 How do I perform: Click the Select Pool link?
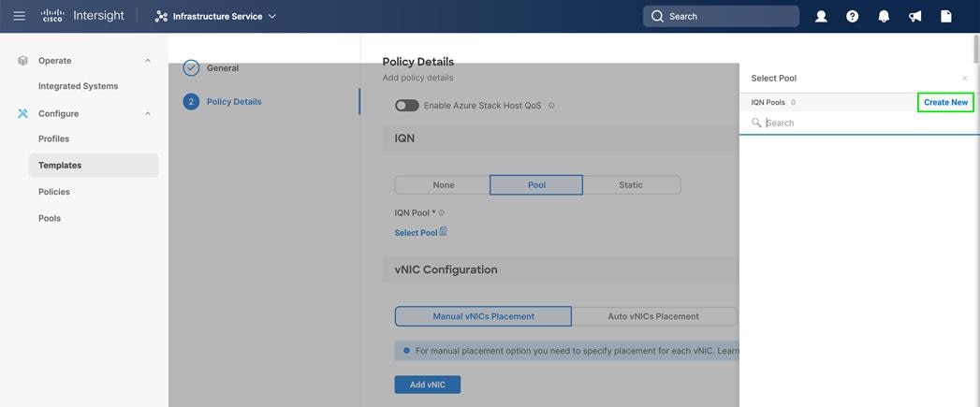click(416, 233)
